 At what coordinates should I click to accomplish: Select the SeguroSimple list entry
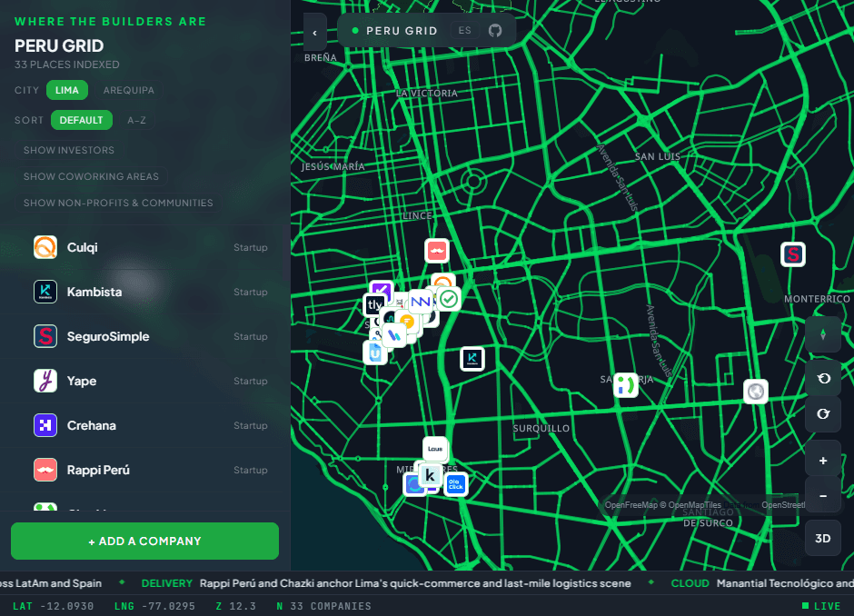(x=144, y=336)
